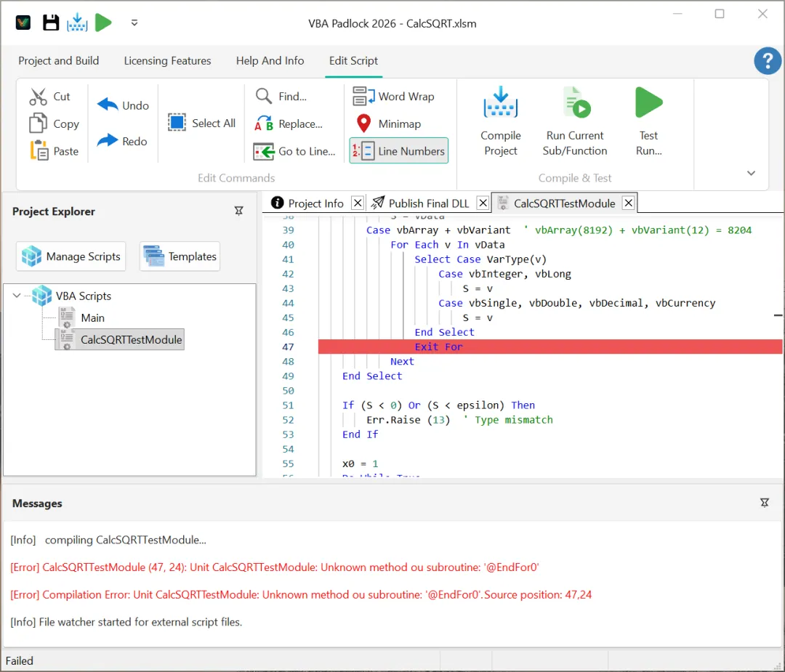Click the 'Compilation Error' message row
Viewport: 785px width, 672px height.
click(301, 594)
